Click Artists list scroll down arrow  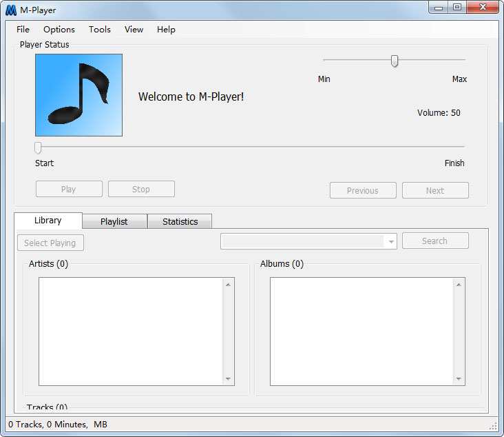click(x=228, y=378)
